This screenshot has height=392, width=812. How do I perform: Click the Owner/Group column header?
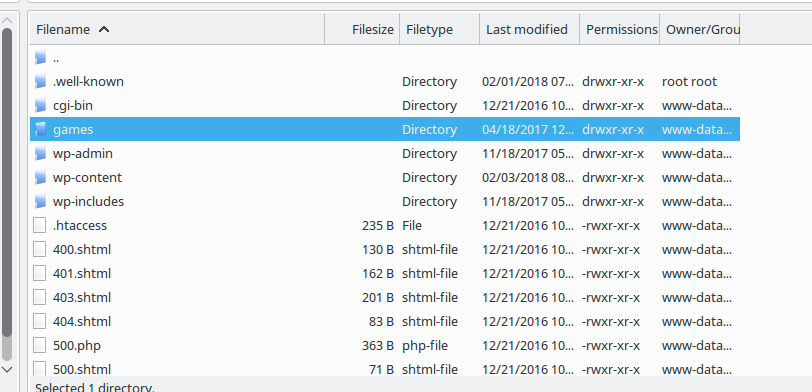click(x=700, y=30)
